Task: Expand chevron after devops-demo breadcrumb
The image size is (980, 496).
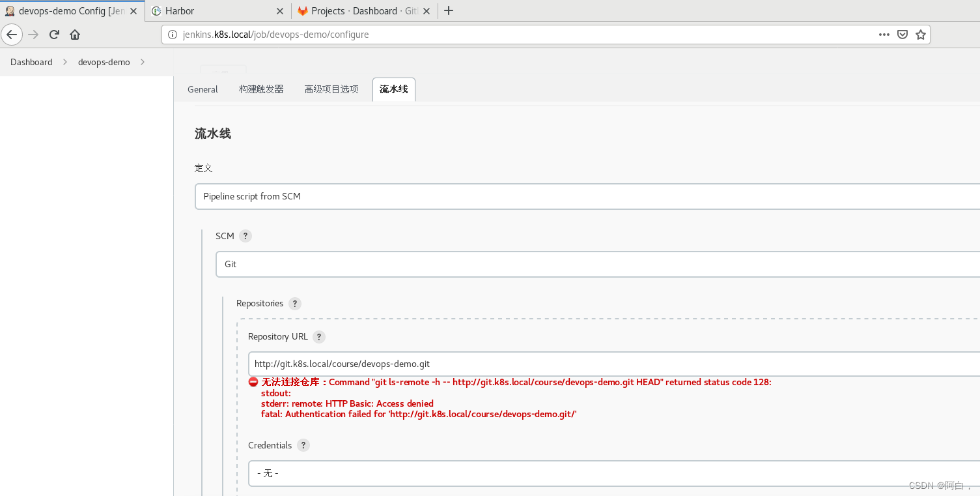Action: [143, 62]
